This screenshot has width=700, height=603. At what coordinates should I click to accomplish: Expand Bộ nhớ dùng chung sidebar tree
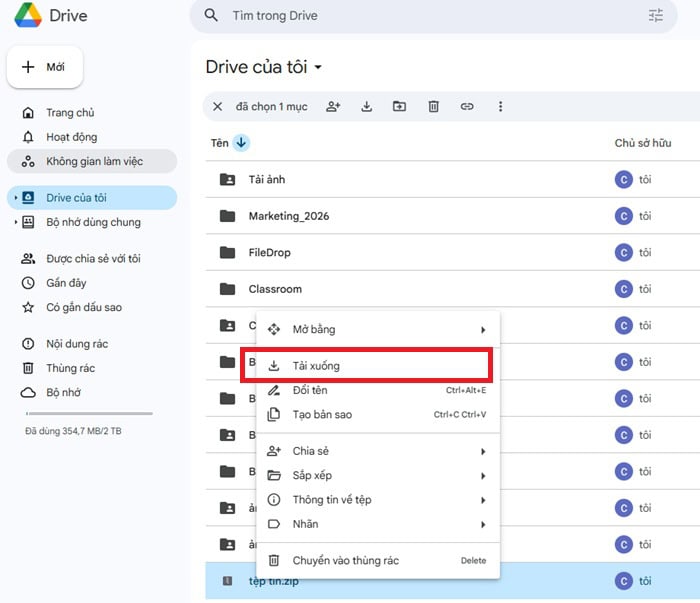[x=15, y=222]
